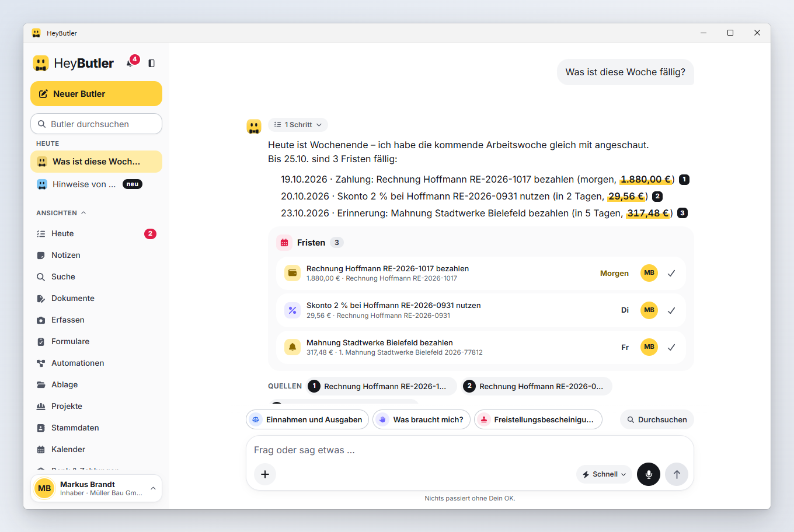Click the MB avatar on the Skonto row
This screenshot has width=794, height=532.
(649, 310)
